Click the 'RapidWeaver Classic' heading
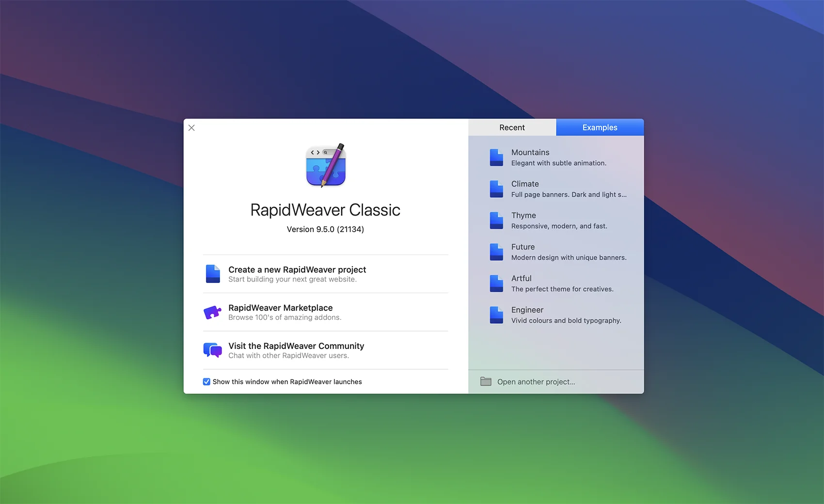This screenshot has width=824, height=504. [325, 210]
